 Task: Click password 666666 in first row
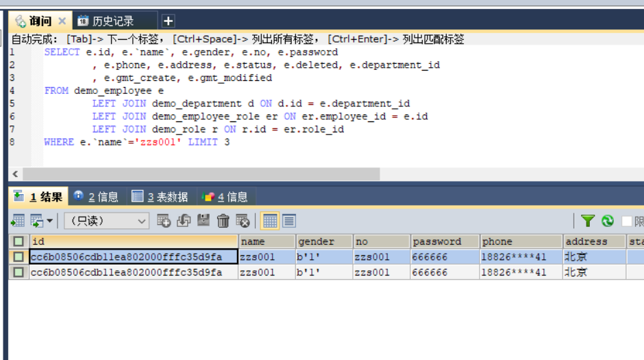click(445, 257)
